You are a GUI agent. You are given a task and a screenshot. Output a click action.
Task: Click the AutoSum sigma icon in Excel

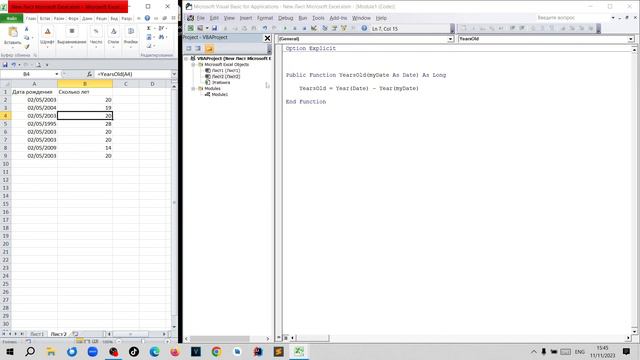(149, 28)
